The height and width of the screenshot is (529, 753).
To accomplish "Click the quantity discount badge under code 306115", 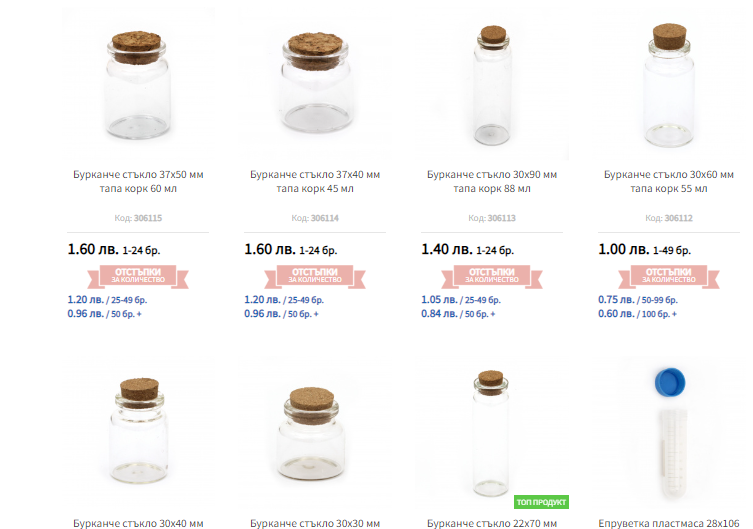I will click(138, 275).
